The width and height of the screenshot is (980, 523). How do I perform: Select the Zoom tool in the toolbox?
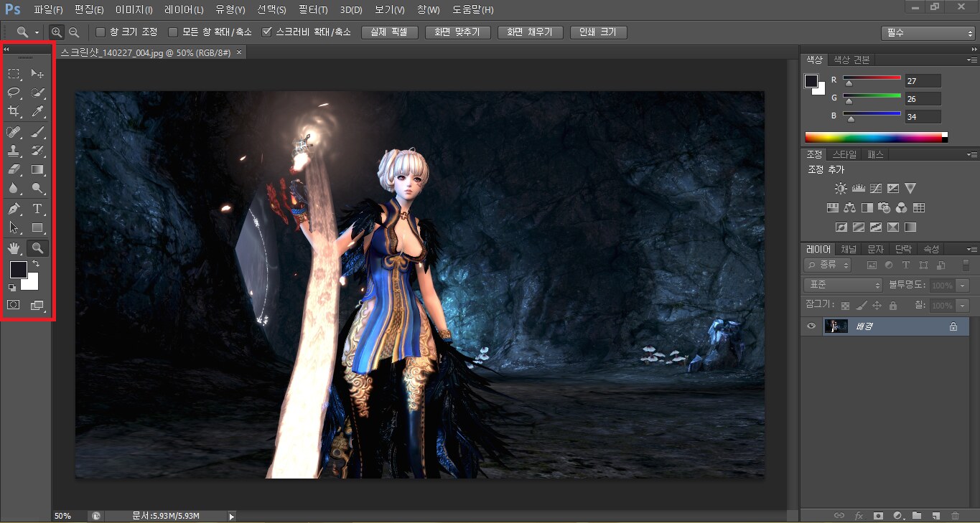click(x=37, y=248)
